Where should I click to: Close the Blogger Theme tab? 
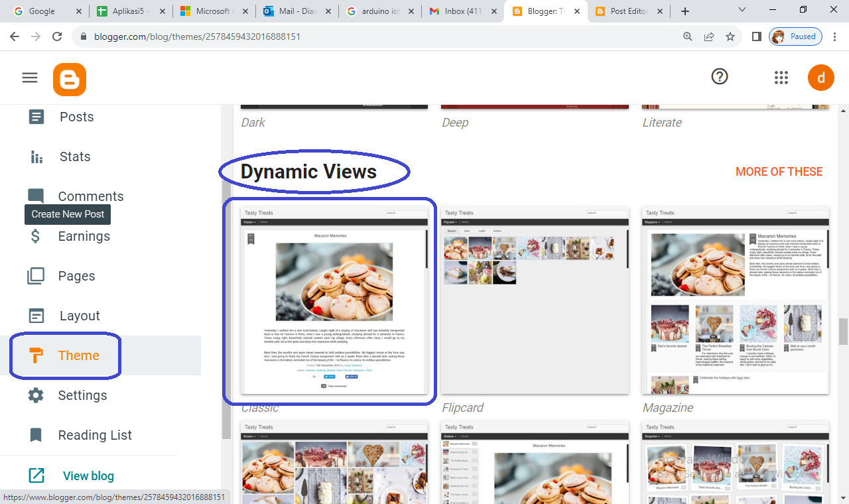pyautogui.click(x=576, y=11)
